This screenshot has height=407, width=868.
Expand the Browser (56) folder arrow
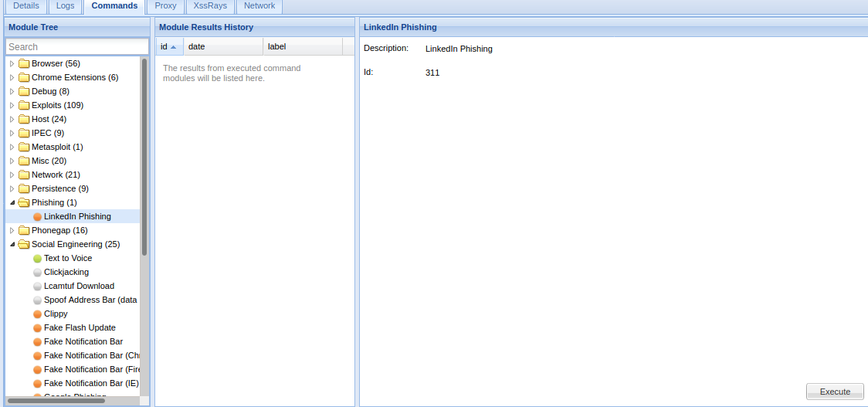point(12,63)
